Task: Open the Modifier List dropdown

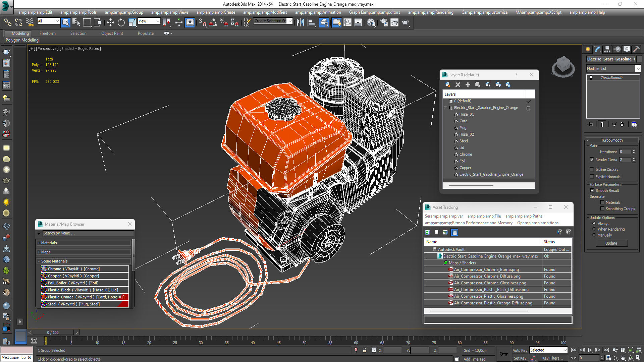Action: pyautogui.click(x=638, y=68)
